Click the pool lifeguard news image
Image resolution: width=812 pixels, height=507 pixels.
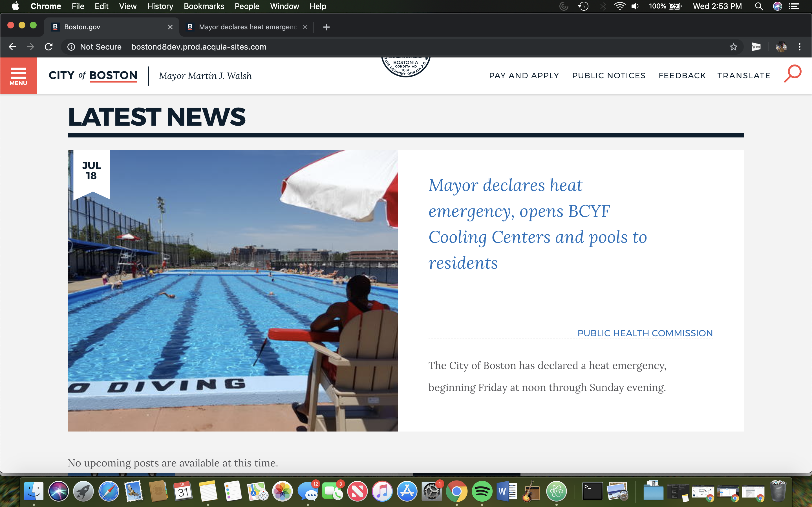click(x=233, y=290)
